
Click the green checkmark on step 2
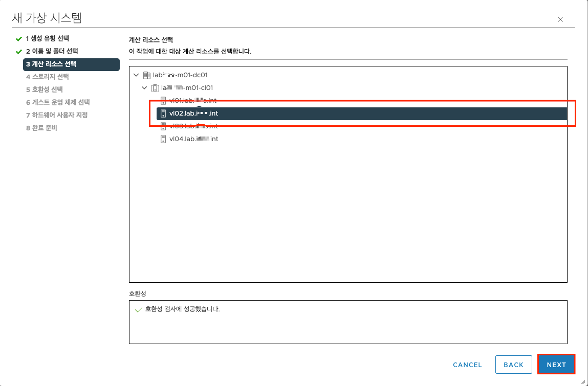[x=19, y=52]
